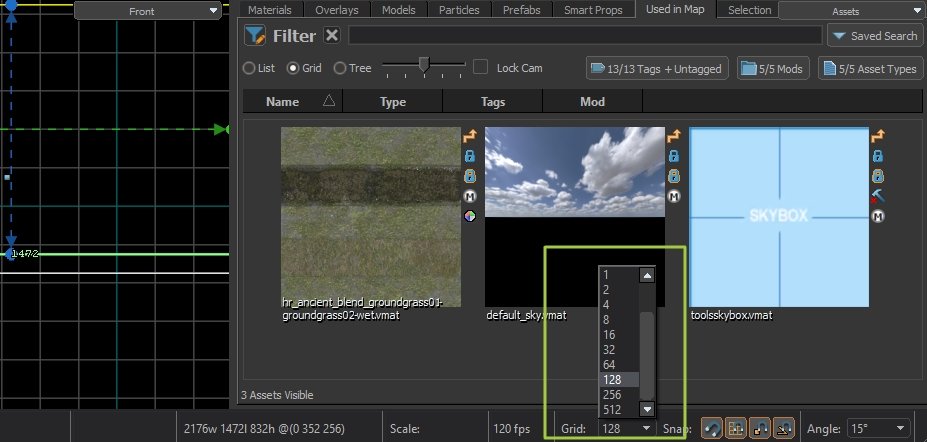
Task: Click the color wheel icon beside groundgrass material
Action: click(x=469, y=216)
